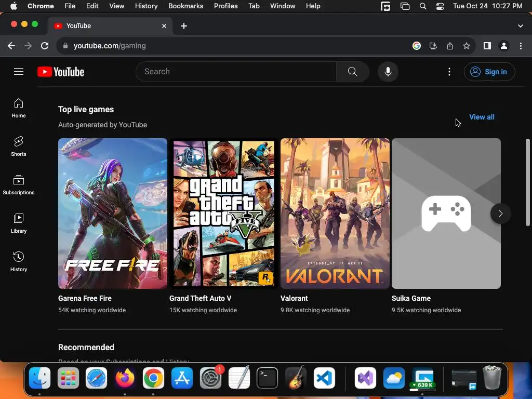Open macOS Control Center

click(440, 6)
